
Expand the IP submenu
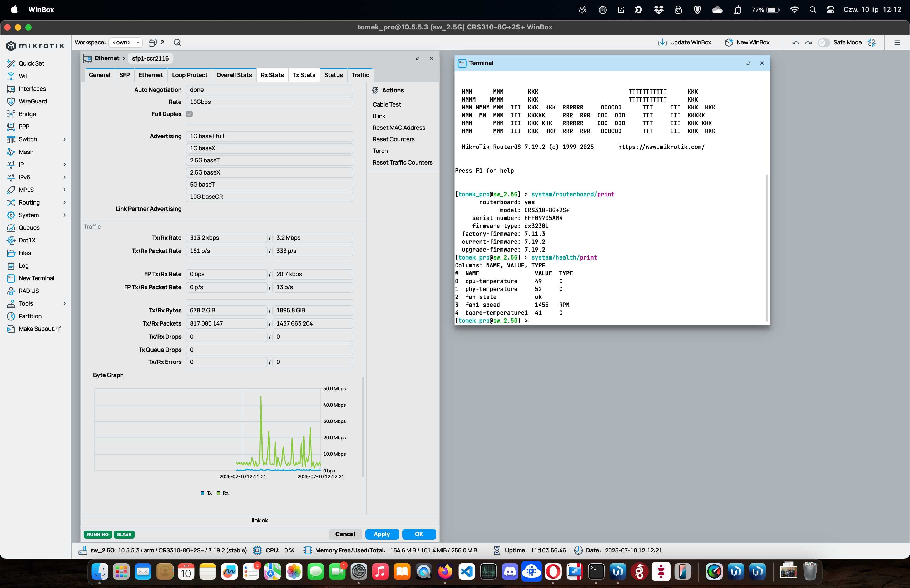(65, 164)
